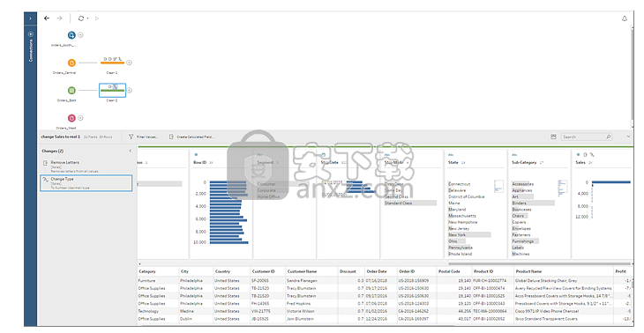Click the Product Name column header
Viewport: 644px width, 333px height.
pos(528,271)
